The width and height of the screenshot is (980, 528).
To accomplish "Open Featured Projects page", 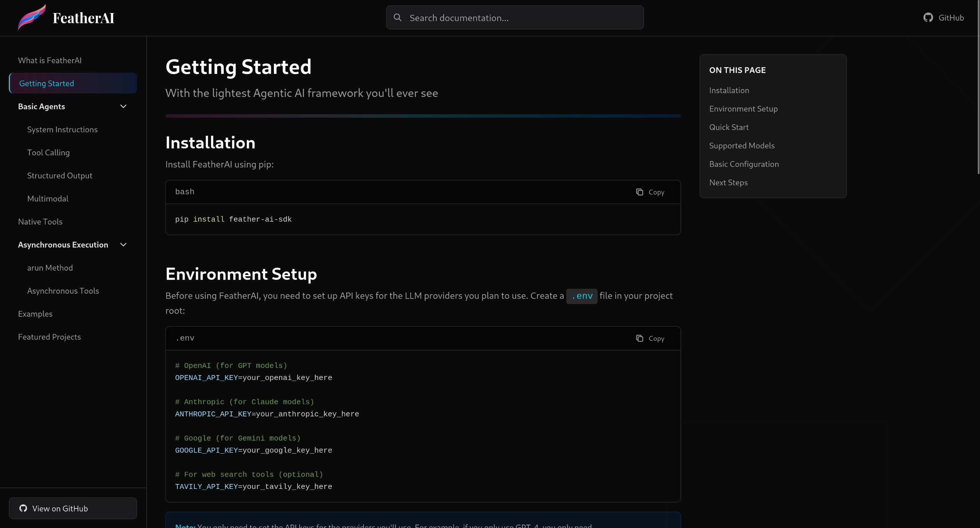I will click(x=49, y=337).
